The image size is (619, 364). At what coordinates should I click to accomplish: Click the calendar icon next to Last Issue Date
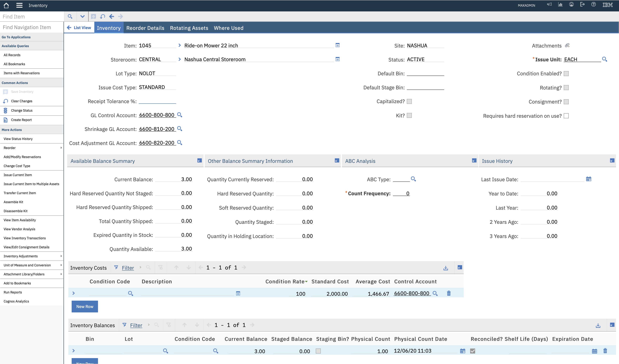(x=589, y=179)
